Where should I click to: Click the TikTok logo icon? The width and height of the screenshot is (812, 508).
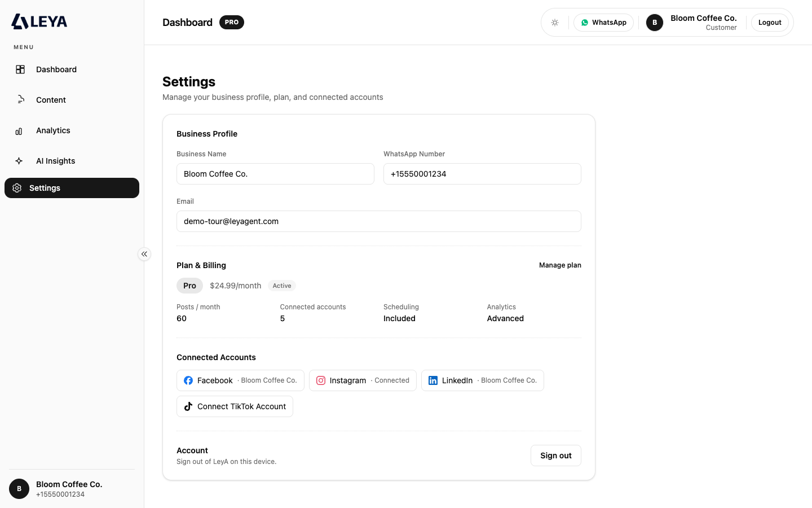tap(188, 406)
